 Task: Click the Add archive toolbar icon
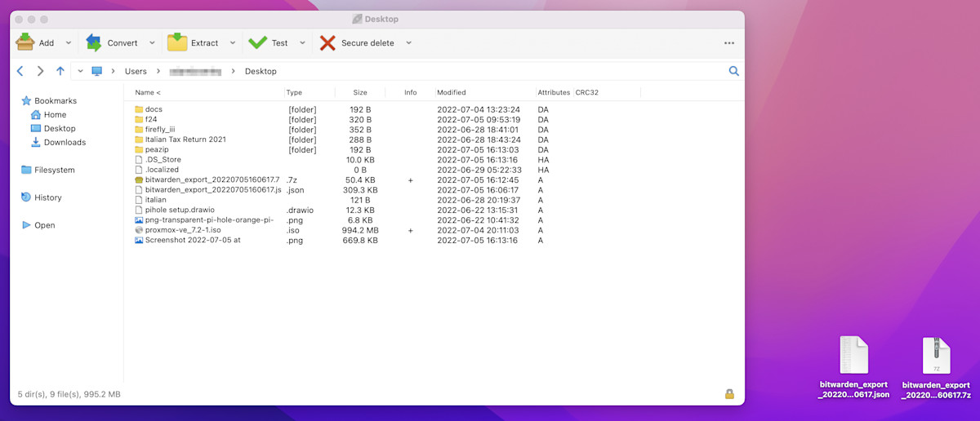click(25, 42)
